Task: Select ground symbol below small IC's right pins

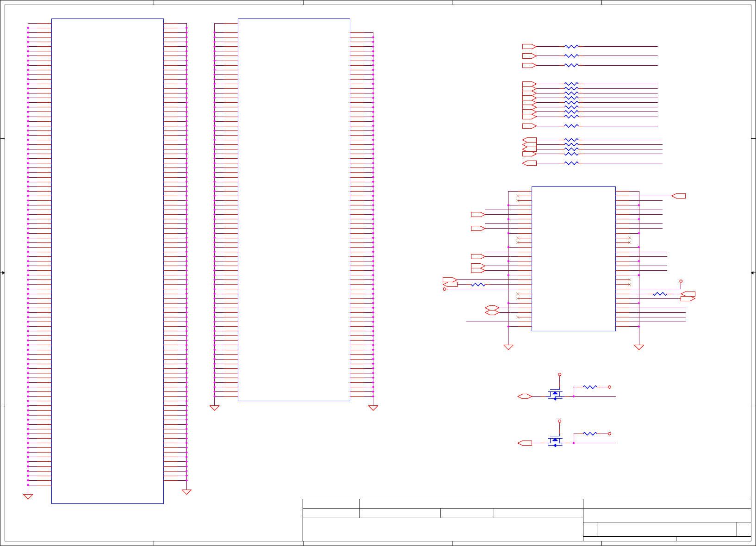Action: tap(639, 347)
